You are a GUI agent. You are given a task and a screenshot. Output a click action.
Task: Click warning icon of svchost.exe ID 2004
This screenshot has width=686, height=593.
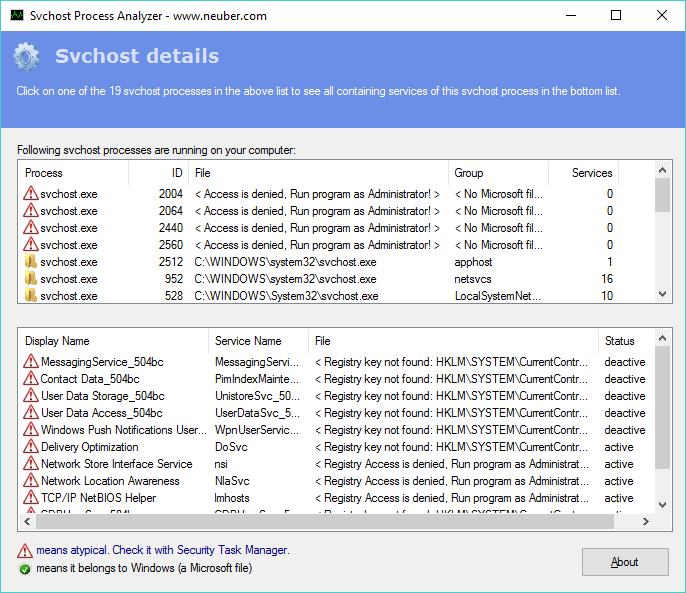31,193
